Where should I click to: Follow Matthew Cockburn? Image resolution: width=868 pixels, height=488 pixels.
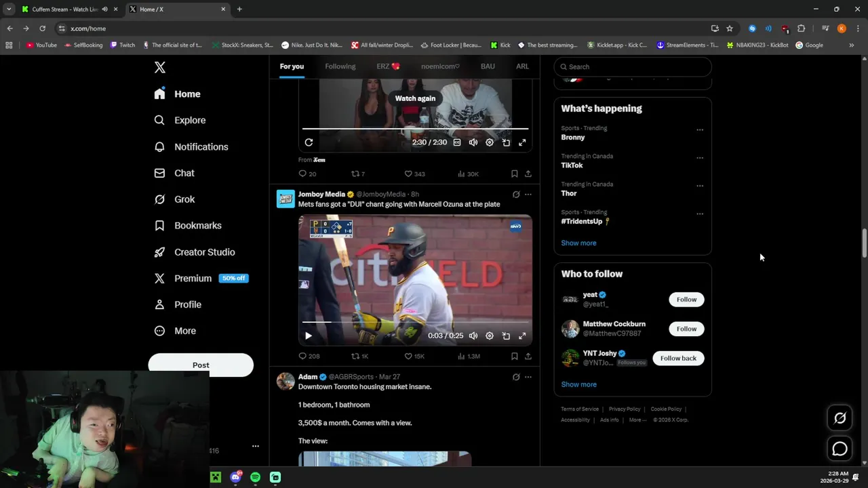[x=686, y=329]
